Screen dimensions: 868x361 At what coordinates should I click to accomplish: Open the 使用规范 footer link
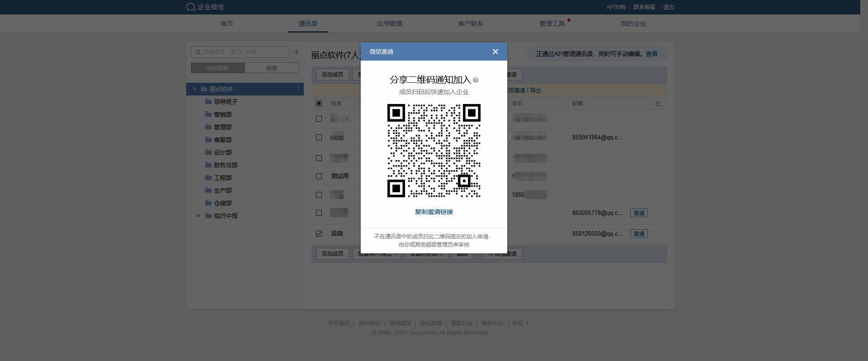[400, 323]
